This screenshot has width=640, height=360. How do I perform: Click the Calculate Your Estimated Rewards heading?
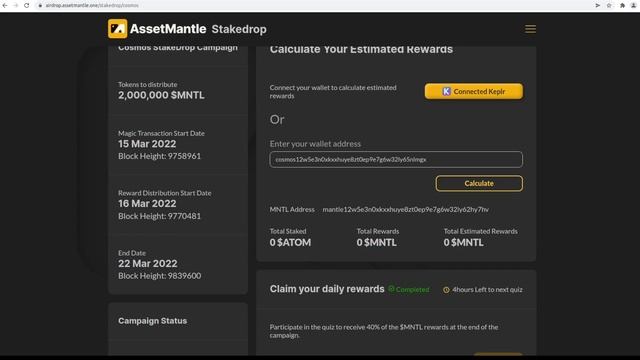tap(361, 49)
